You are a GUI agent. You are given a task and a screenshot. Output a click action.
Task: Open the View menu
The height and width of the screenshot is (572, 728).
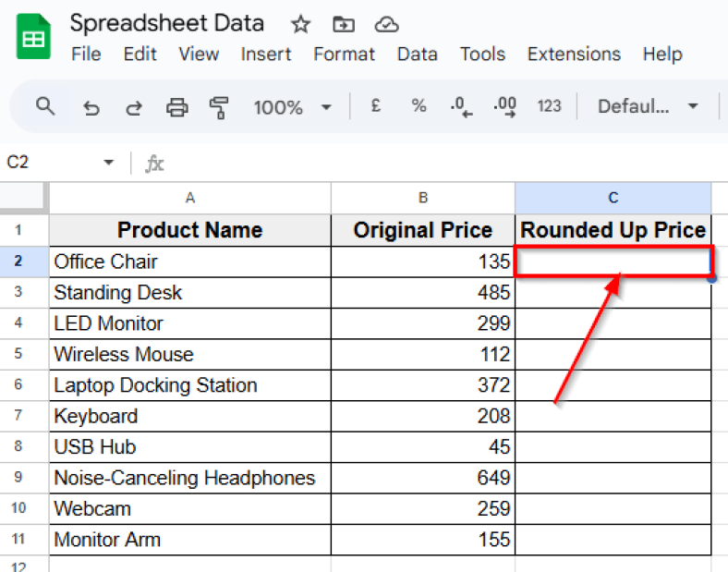tap(199, 55)
